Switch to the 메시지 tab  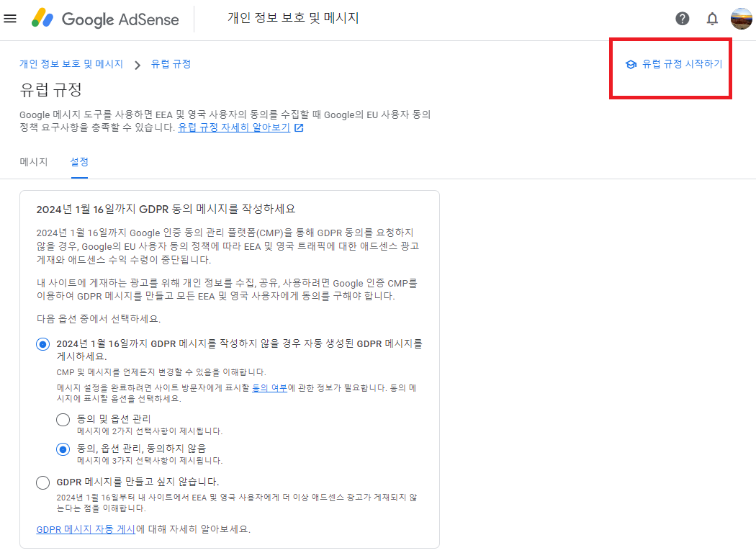[x=34, y=162]
